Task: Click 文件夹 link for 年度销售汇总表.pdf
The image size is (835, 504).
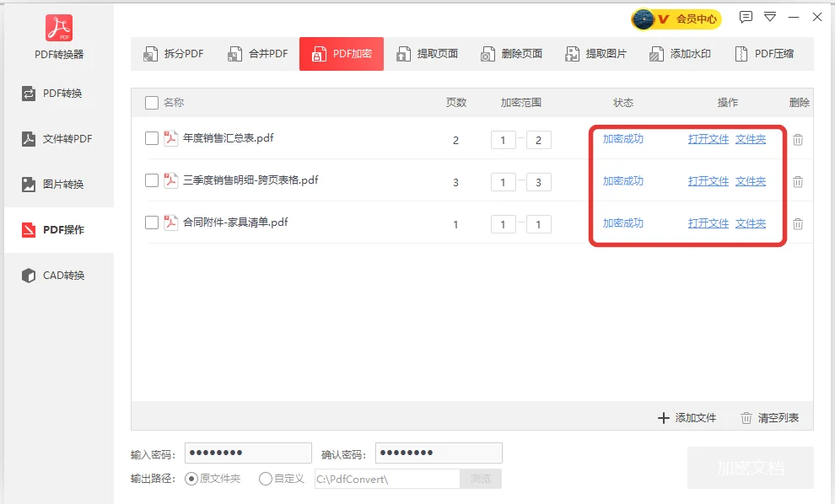Action: point(751,139)
